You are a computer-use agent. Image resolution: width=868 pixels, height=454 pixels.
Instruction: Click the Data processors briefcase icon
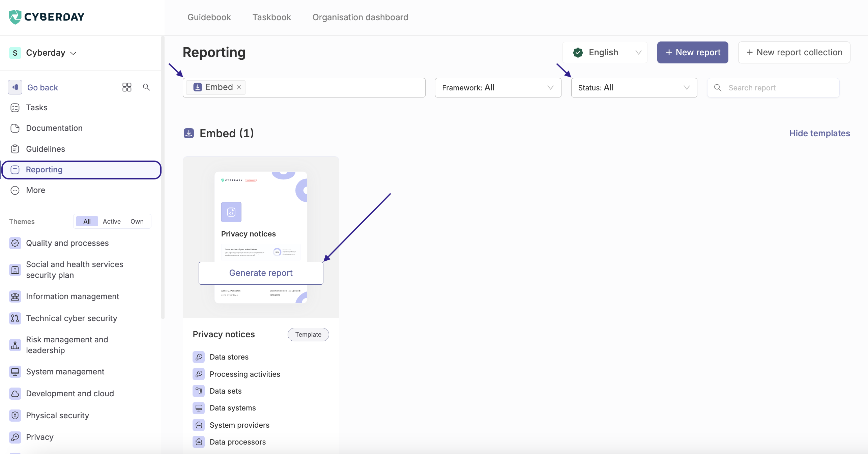coord(199,442)
